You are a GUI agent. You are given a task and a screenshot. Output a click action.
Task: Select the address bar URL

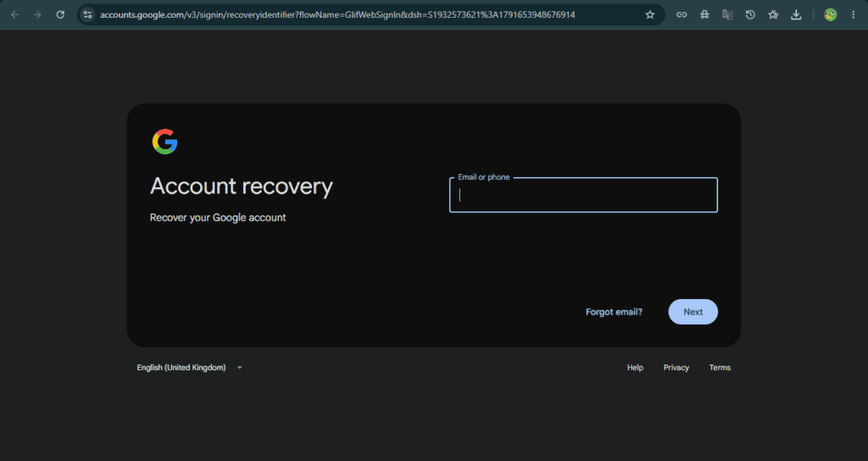337,15
